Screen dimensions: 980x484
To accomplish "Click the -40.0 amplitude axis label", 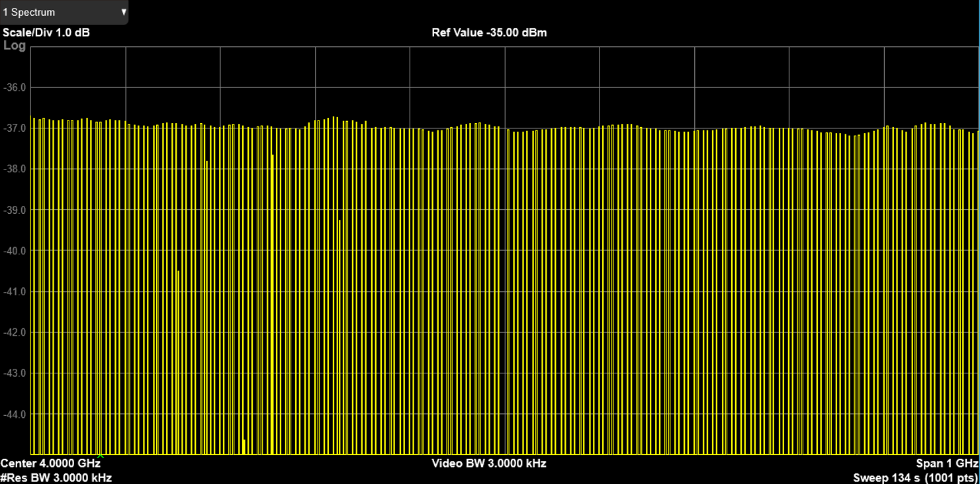I will (x=15, y=251).
